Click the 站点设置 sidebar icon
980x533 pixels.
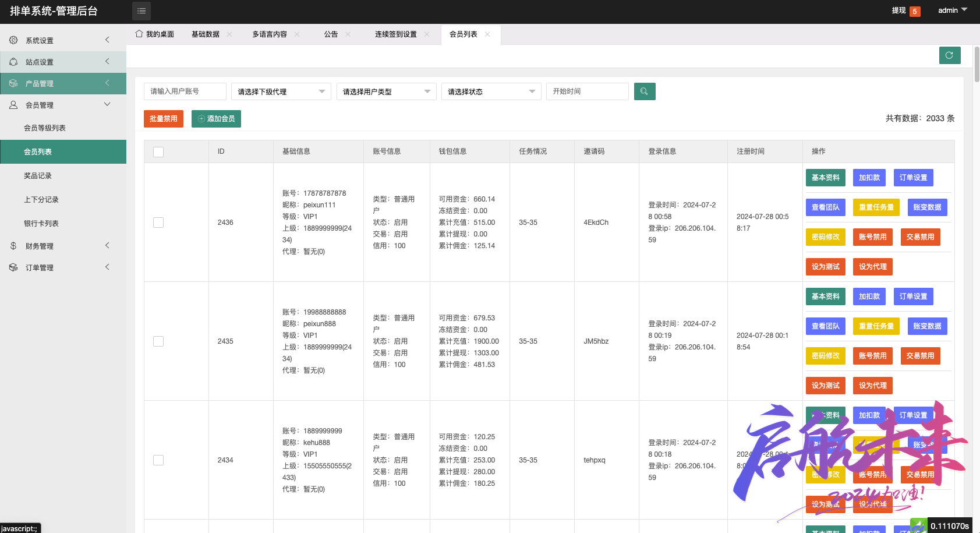pyautogui.click(x=13, y=62)
